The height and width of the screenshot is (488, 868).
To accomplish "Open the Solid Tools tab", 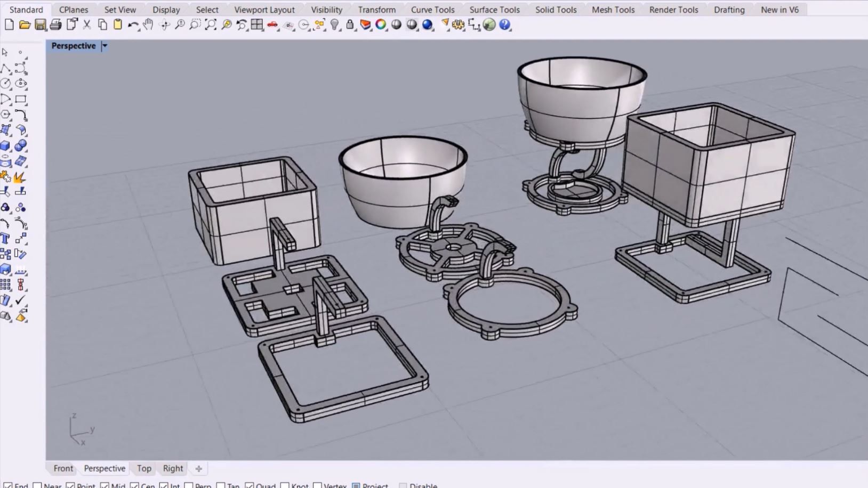I will point(556,10).
